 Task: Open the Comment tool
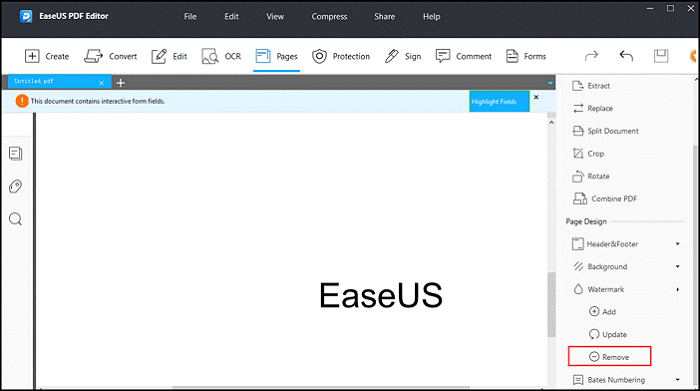click(x=463, y=56)
